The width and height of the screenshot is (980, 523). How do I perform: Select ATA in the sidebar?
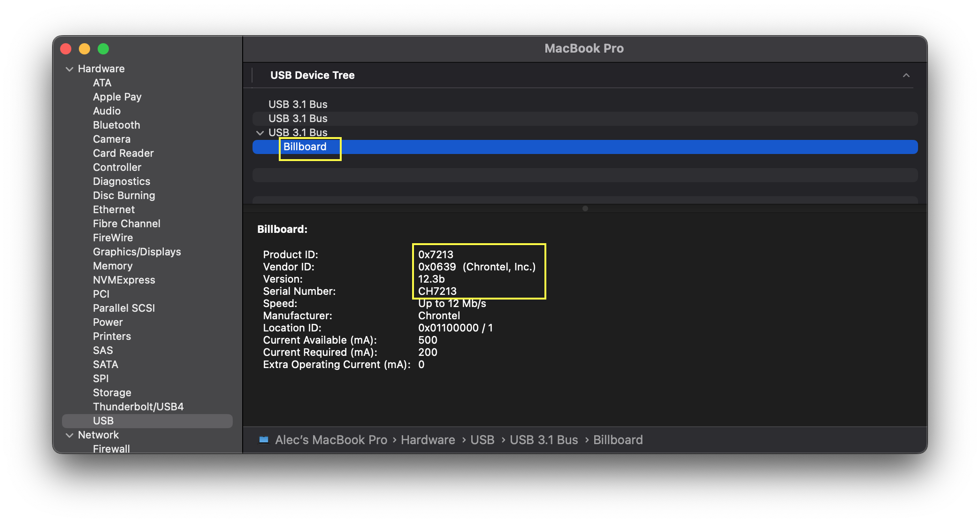(102, 83)
